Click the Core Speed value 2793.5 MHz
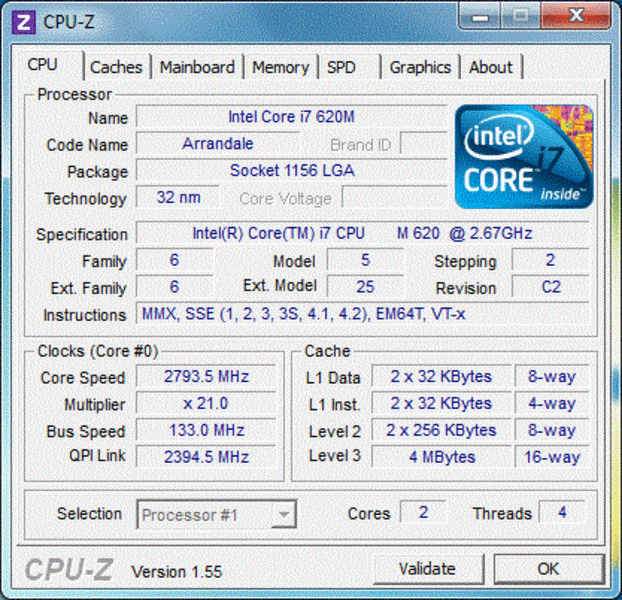 pos(206,376)
